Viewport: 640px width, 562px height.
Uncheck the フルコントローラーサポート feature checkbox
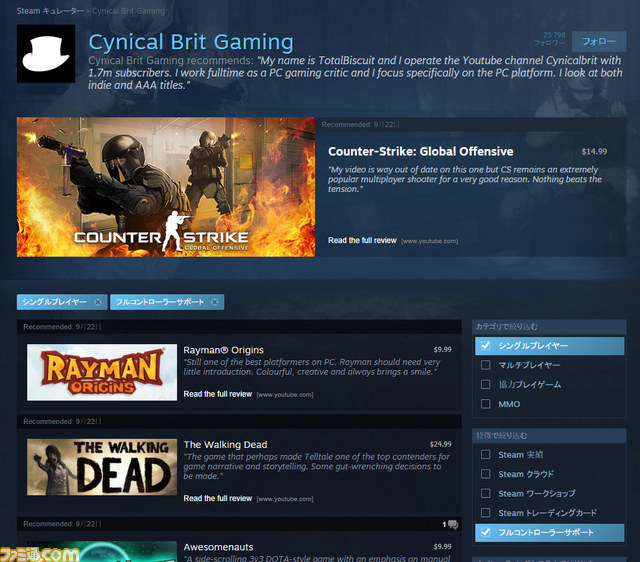point(485,532)
